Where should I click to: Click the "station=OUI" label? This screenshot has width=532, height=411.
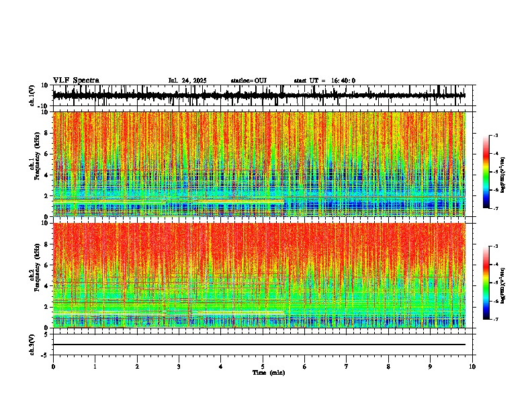pos(249,81)
